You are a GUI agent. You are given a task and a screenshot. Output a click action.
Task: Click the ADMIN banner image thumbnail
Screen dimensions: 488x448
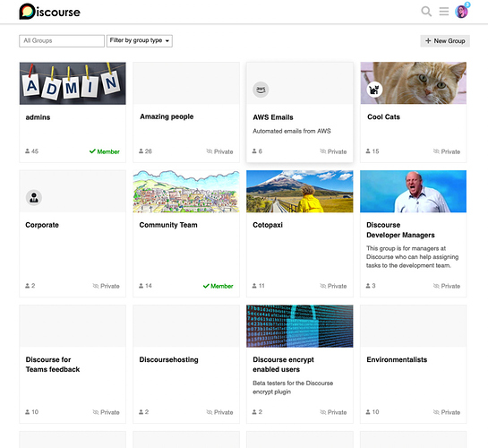(x=73, y=83)
